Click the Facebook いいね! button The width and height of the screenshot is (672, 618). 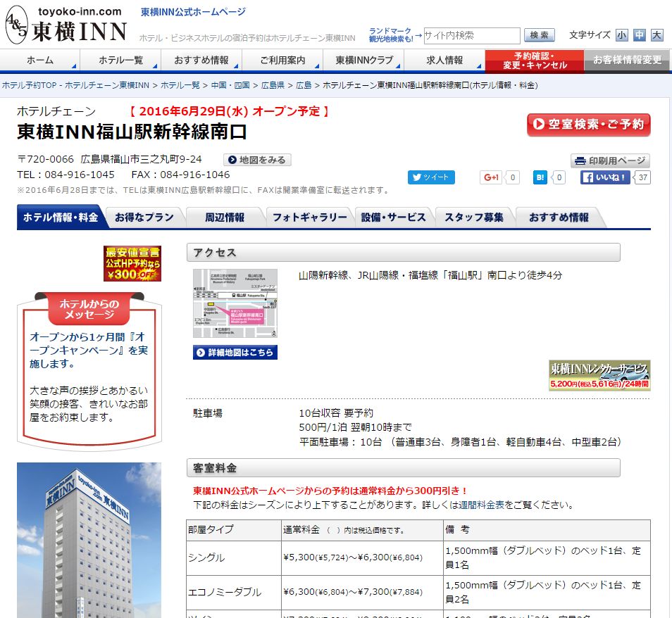(604, 177)
